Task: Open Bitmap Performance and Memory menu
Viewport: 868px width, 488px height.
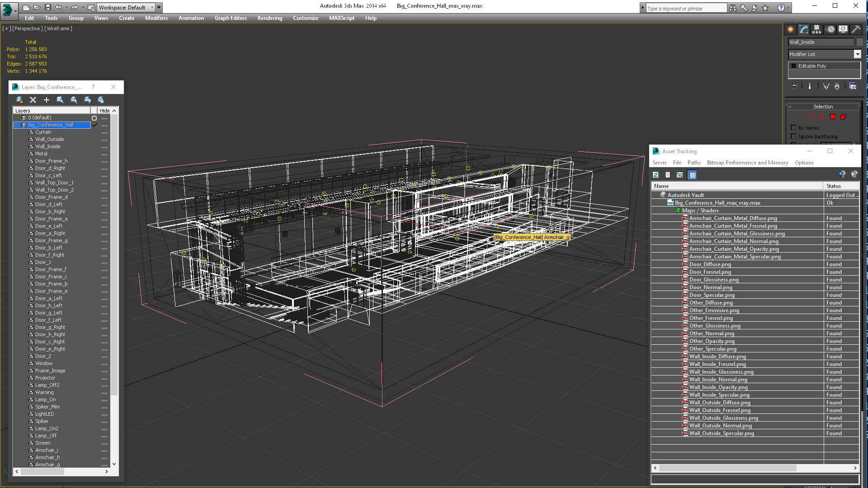Action: (x=747, y=163)
